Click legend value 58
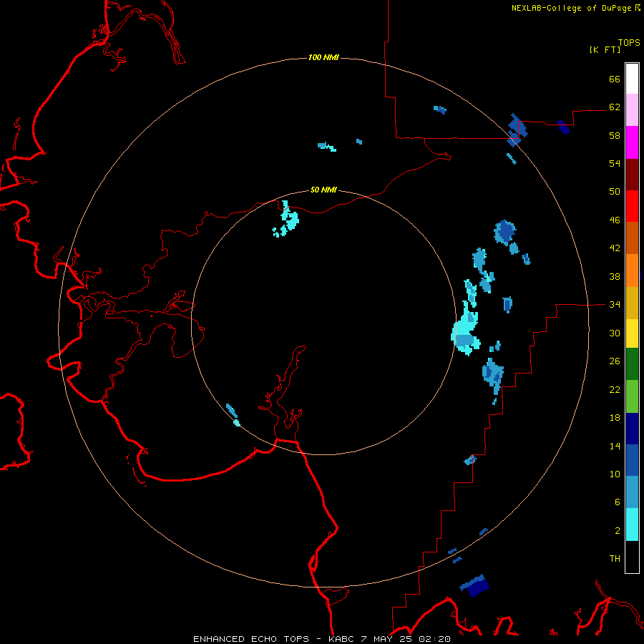The image size is (644, 644). click(615, 135)
